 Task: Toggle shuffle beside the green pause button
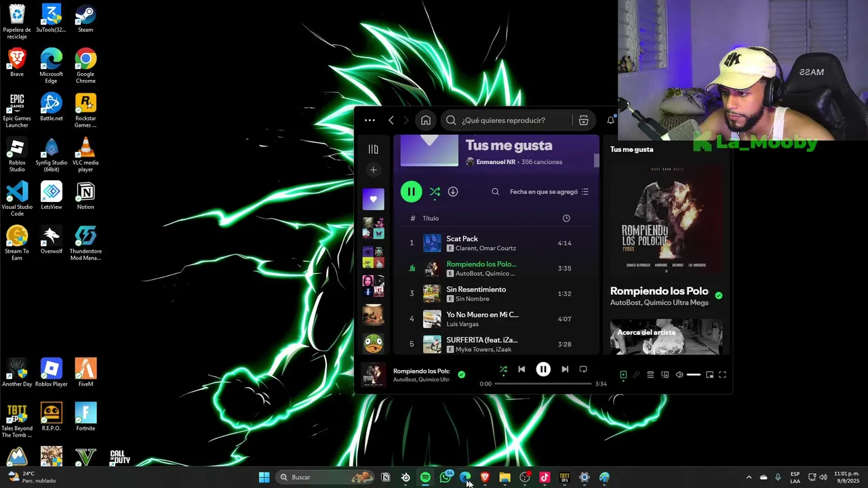coord(435,192)
